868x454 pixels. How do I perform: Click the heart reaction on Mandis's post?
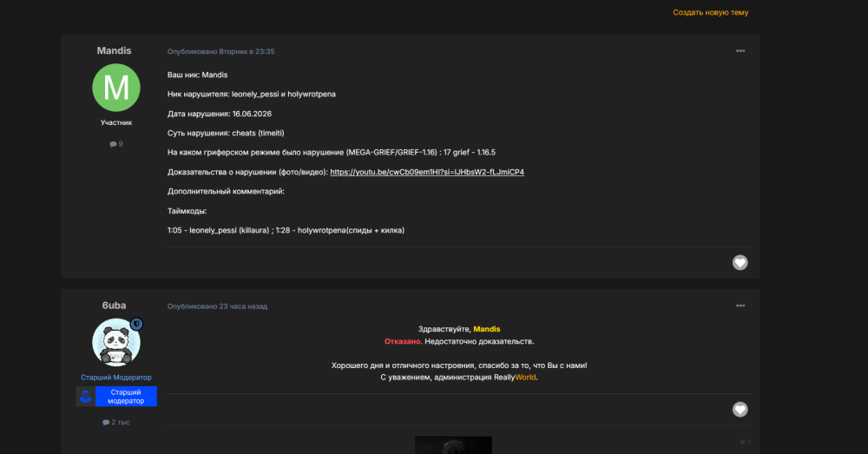[740, 262]
